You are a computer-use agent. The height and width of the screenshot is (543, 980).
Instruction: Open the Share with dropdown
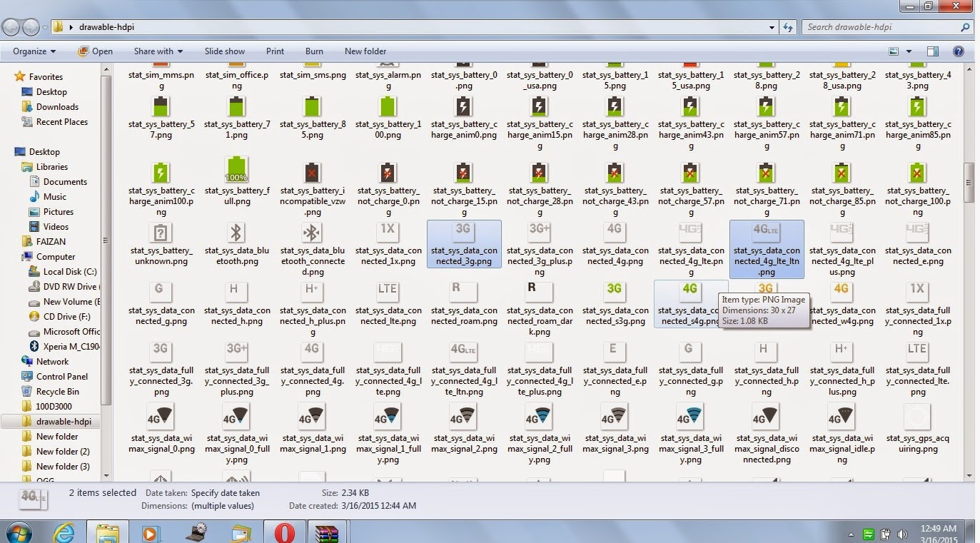(x=158, y=51)
